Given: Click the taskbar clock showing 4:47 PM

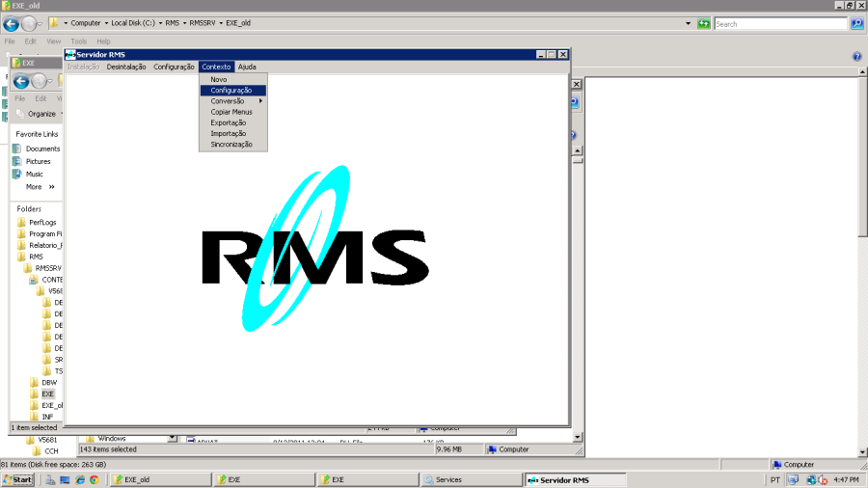Looking at the screenshot, I should 847,480.
